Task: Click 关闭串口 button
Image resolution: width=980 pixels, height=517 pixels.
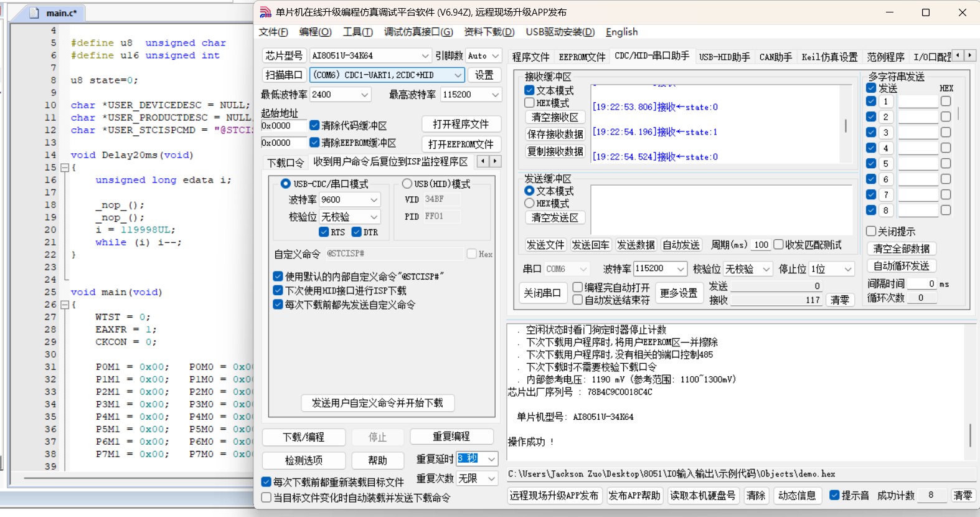Action: point(542,293)
